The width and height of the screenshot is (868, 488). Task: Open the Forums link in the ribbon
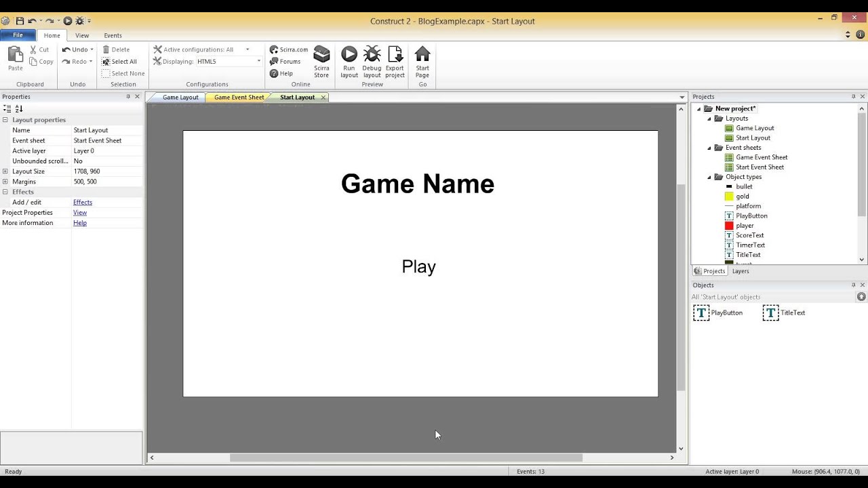(x=285, y=62)
